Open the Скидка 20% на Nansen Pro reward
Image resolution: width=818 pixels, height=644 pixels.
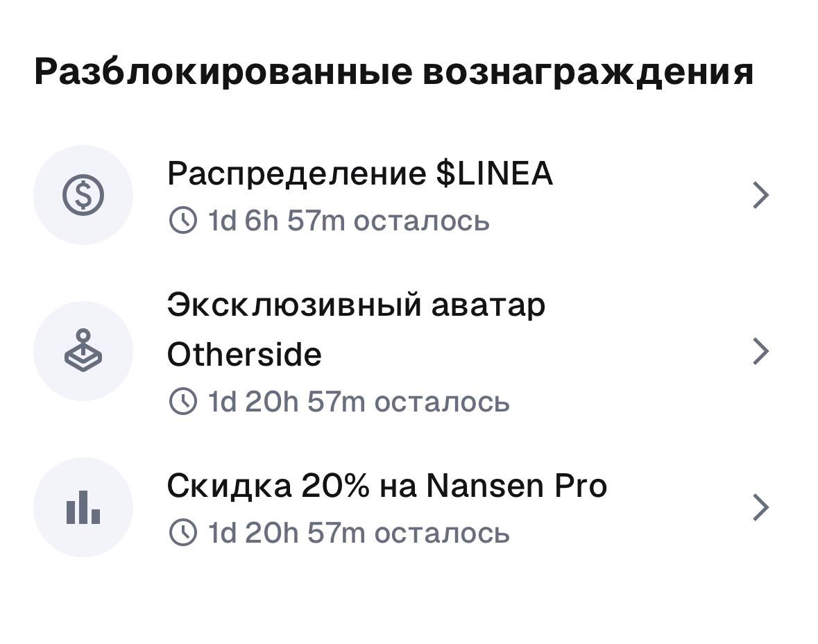coord(387,485)
